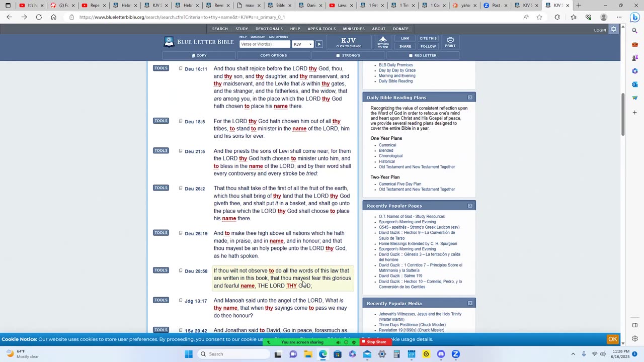Toggle the Strong's checkbox

(x=338, y=55)
